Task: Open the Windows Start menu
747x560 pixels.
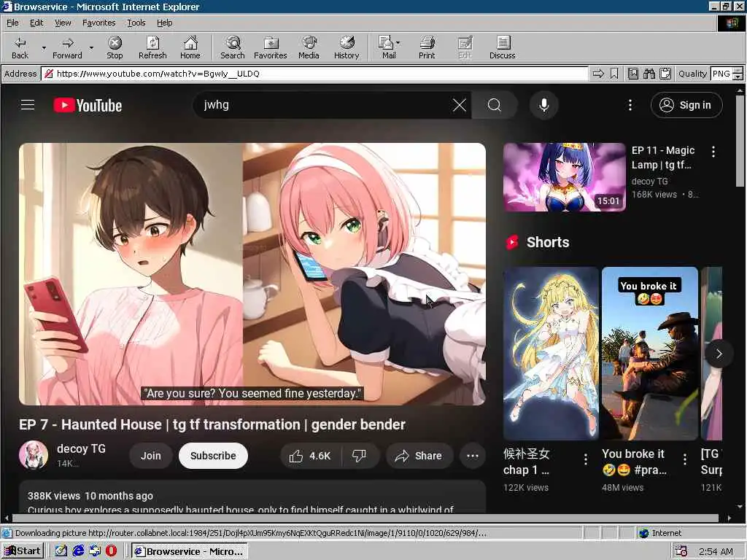Action: click(23, 551)
